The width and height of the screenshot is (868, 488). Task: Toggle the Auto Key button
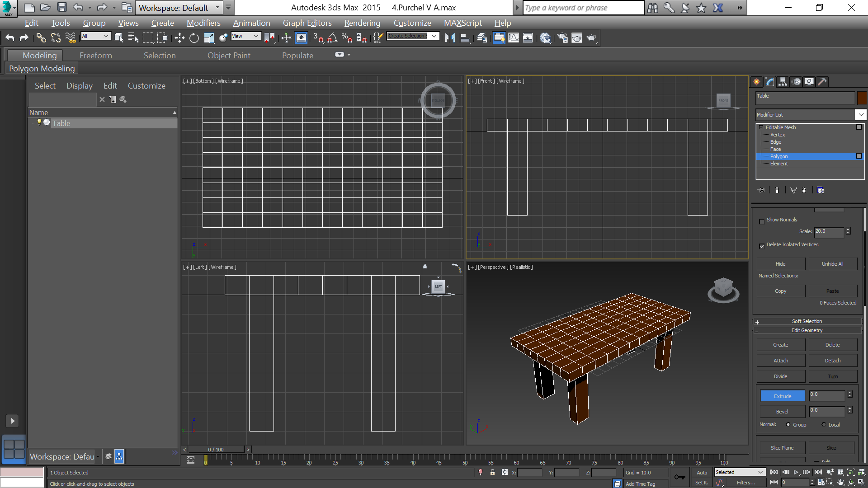coord(702,473)
